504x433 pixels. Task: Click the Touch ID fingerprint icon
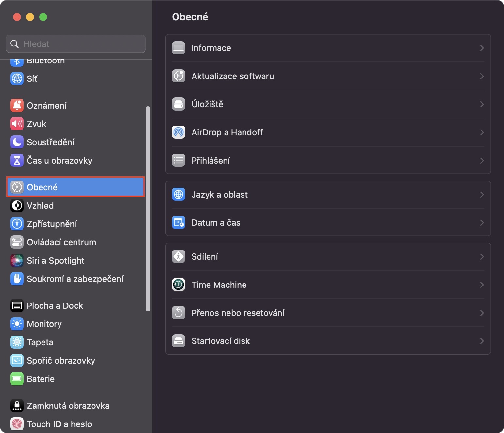[x=17, y=424]
